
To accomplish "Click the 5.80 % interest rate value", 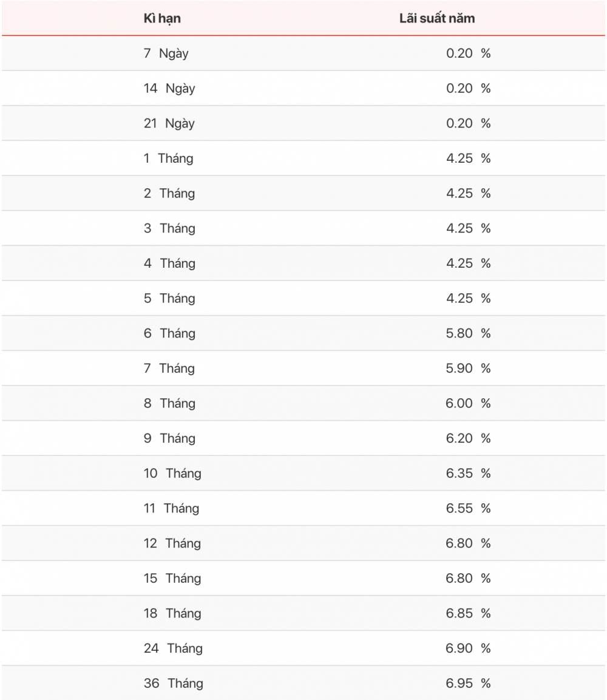I will click(x=468, y=333).
